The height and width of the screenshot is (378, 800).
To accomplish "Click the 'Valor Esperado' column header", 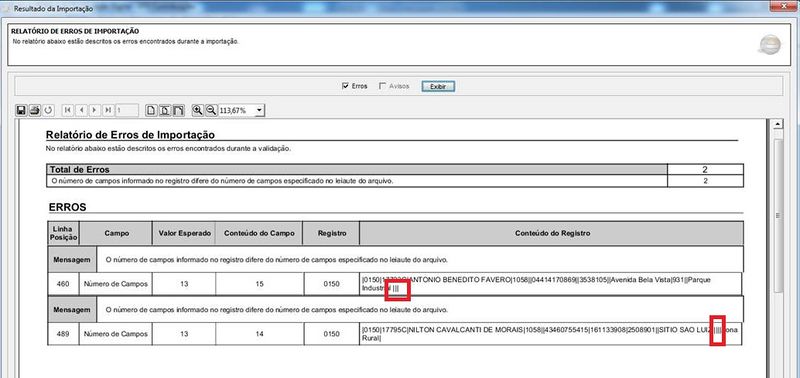I will pos(184,233).
